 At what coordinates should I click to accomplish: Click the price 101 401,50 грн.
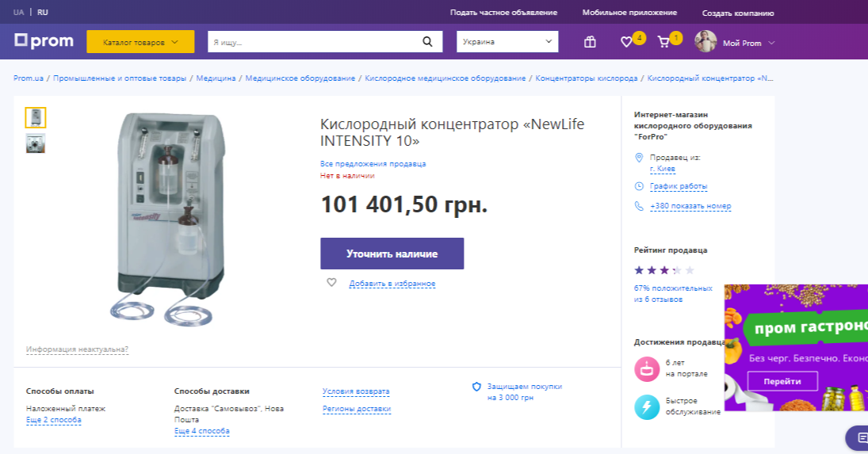[404, 204]
